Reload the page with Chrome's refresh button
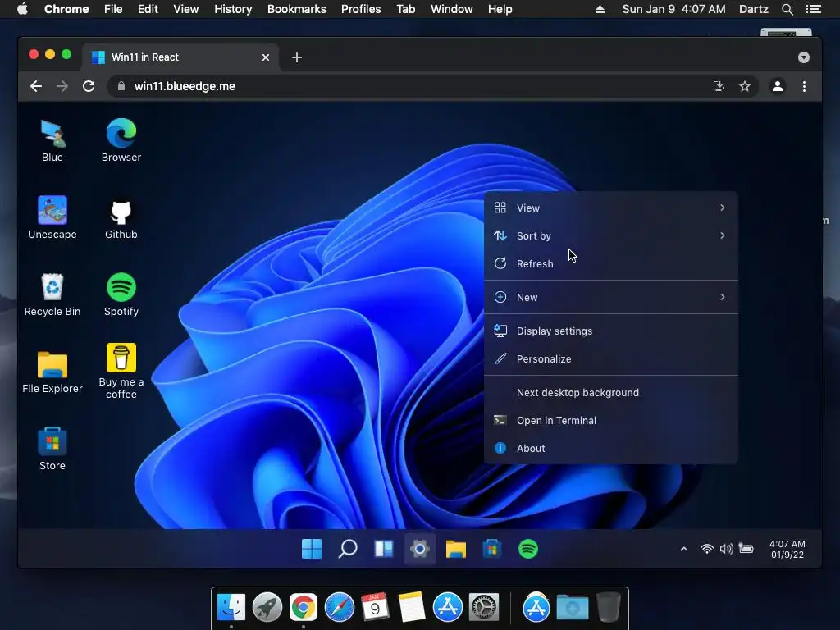This screenshot has width=840, height=630. (89, 86)
